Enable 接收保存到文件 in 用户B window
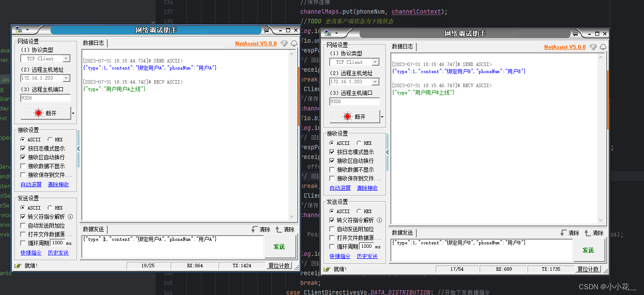The width and height of the screenshot is (644, 295). tap(332, 178)
